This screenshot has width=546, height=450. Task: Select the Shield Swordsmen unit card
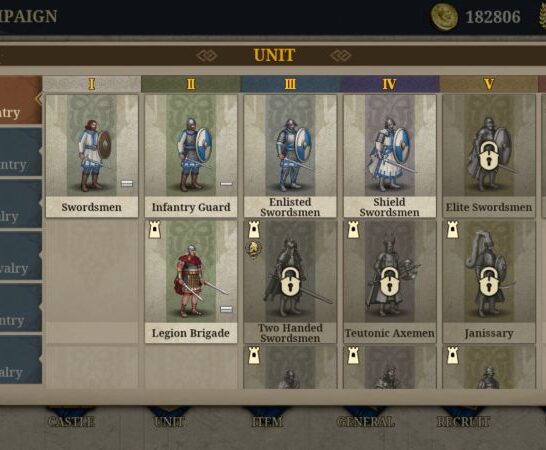(x=390, y=156)
